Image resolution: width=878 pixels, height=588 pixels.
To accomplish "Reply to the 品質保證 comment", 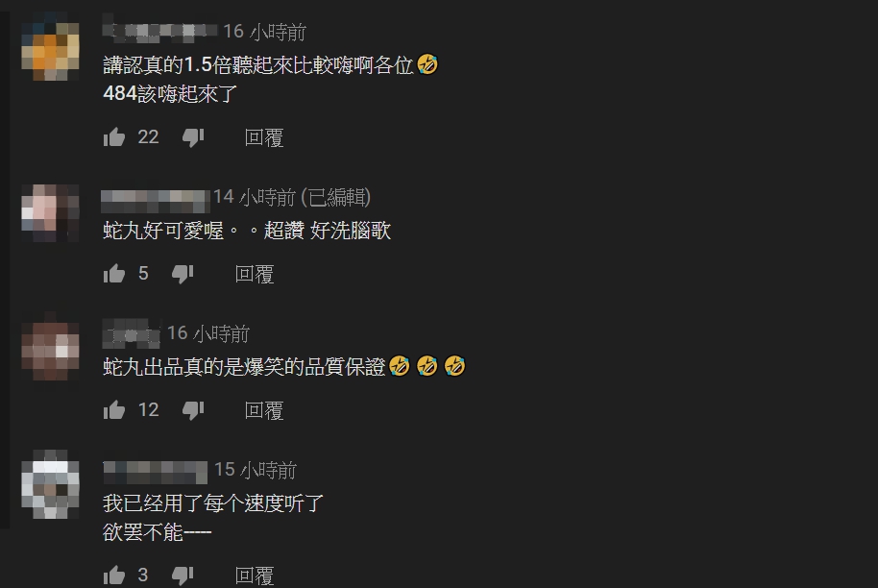I will (264, 411).
